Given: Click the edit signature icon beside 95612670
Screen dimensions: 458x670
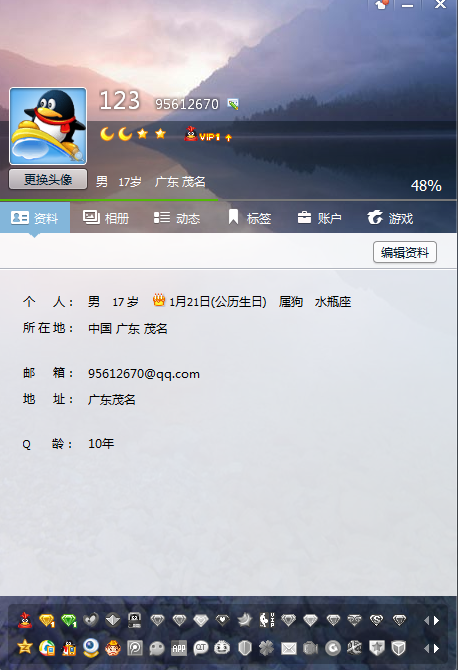Looking at the screenshot, I should (x=233, y=104).
